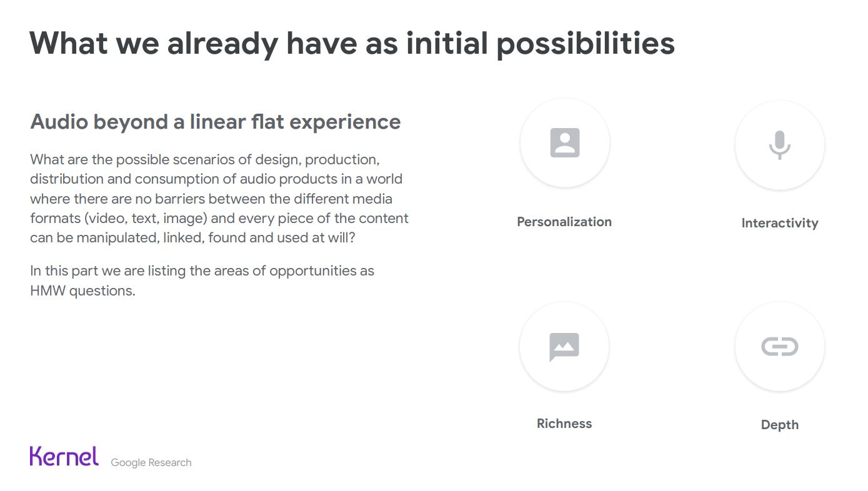Click the "Audio beyond a linear flat experience" subheading
This screenshot has height=491, width=868.
point(215,122)
